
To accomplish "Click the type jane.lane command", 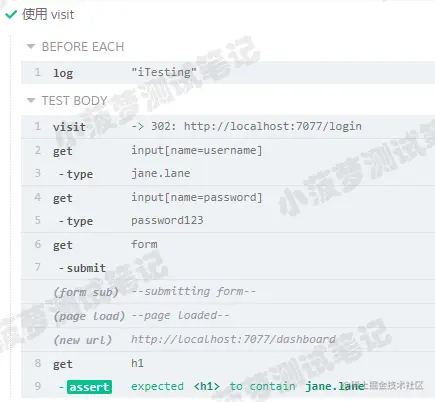I will coord(228,174).
